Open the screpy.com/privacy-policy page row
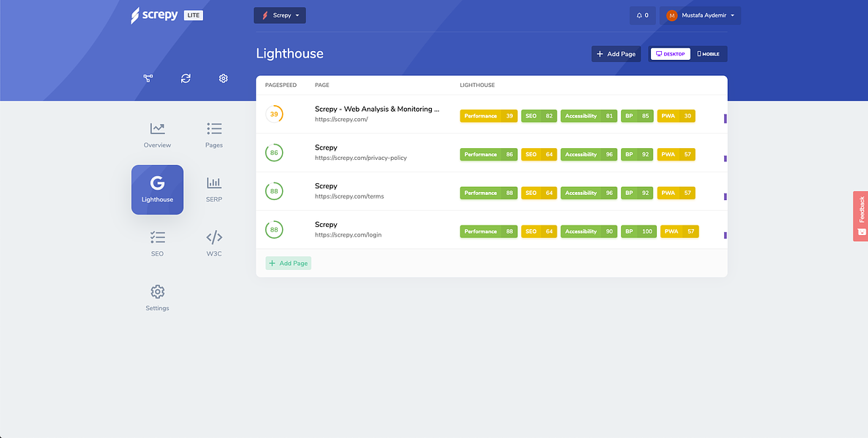Screen dimensions: 868x438 [492, 153]
